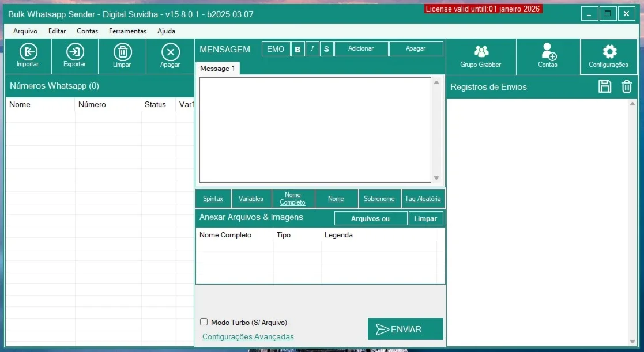644x352 pixels.
Task: Open the Ferramentas menu
Action: (x=128, y=31)
